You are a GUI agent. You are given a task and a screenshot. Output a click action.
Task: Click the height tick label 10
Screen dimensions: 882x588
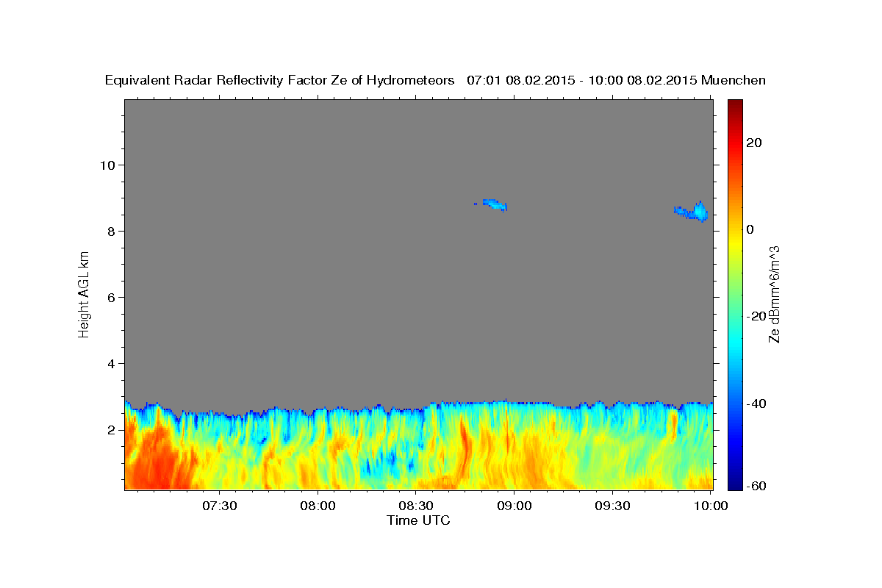109,165
